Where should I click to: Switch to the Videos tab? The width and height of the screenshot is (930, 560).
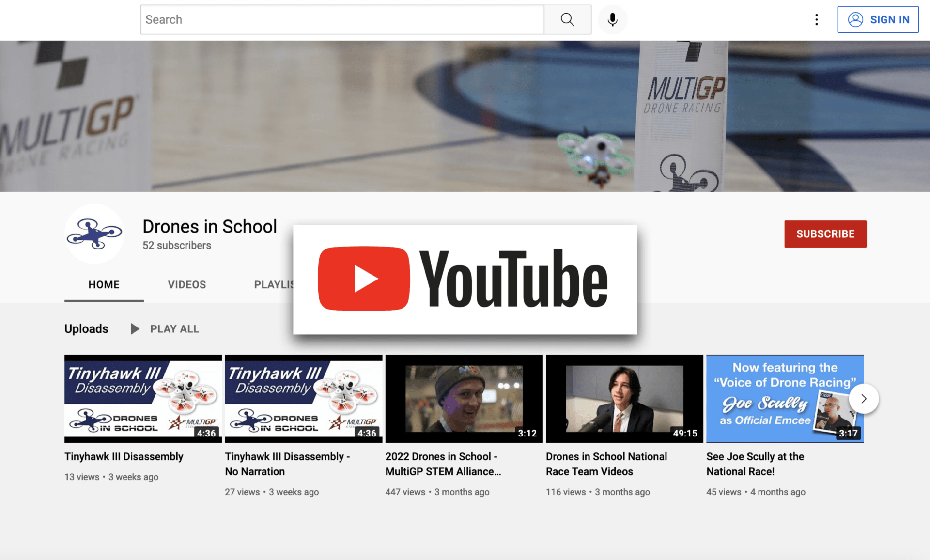point(187,285)
